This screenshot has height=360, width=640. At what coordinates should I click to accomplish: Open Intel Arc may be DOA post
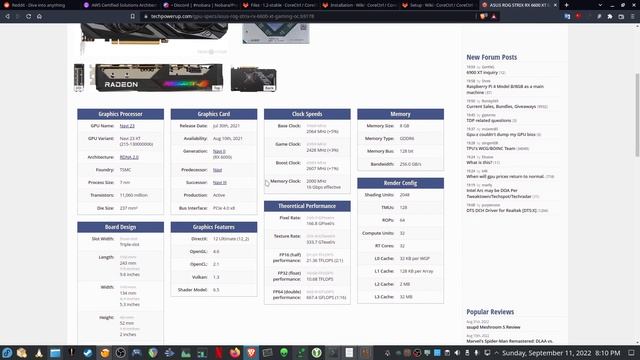click(x=499, y=193)
